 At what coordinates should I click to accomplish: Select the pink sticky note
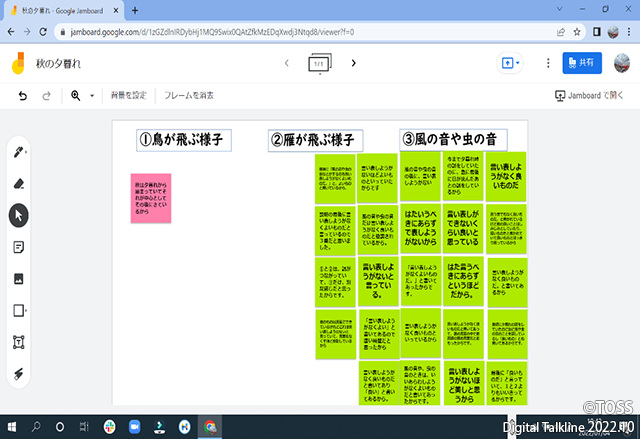[x=150, y=198]
